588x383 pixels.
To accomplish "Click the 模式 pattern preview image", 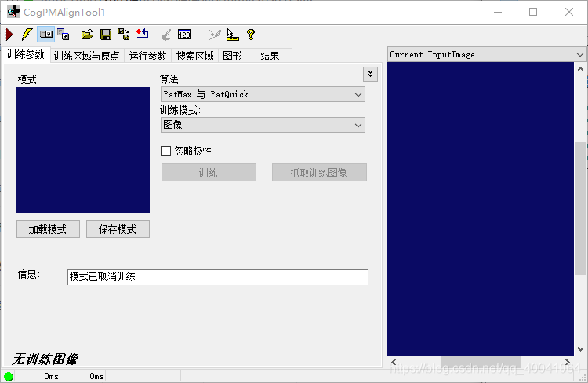I will tap(83, 150).
